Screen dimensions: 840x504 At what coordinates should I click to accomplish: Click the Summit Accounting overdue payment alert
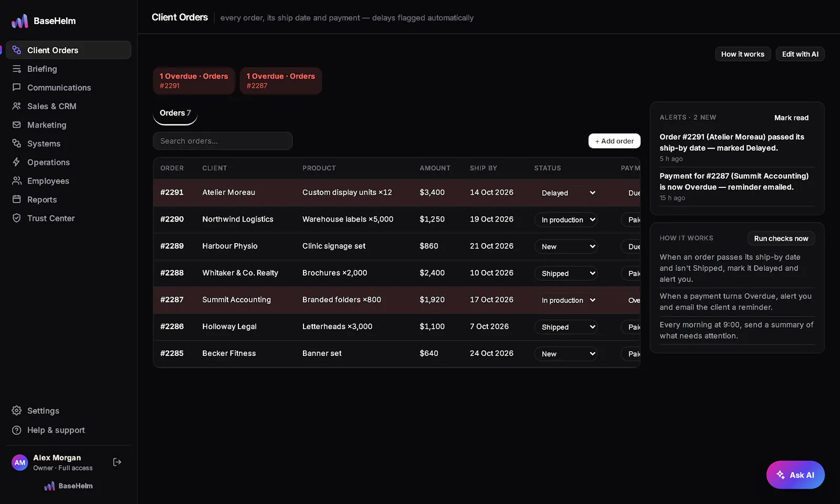(737, 186)
